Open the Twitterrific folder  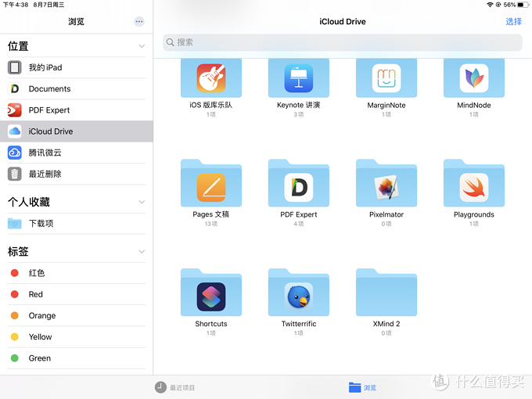click(299, 293)
